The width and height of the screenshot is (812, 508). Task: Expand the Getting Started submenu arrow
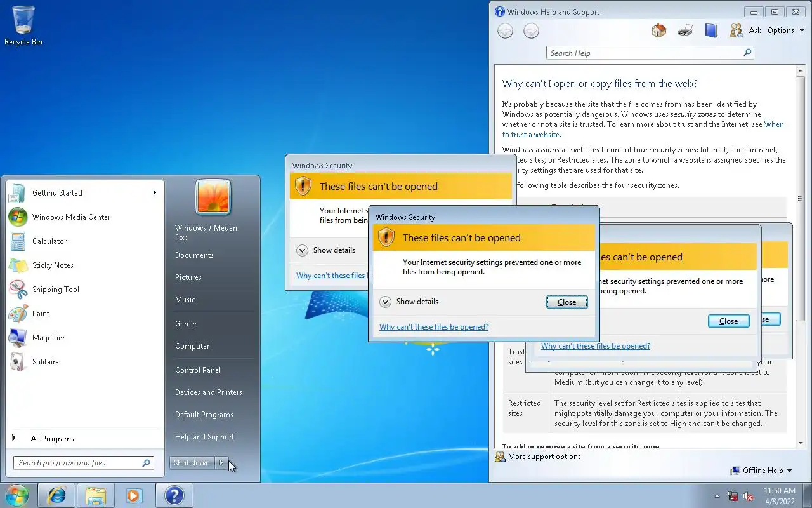(x=155, y=193)
